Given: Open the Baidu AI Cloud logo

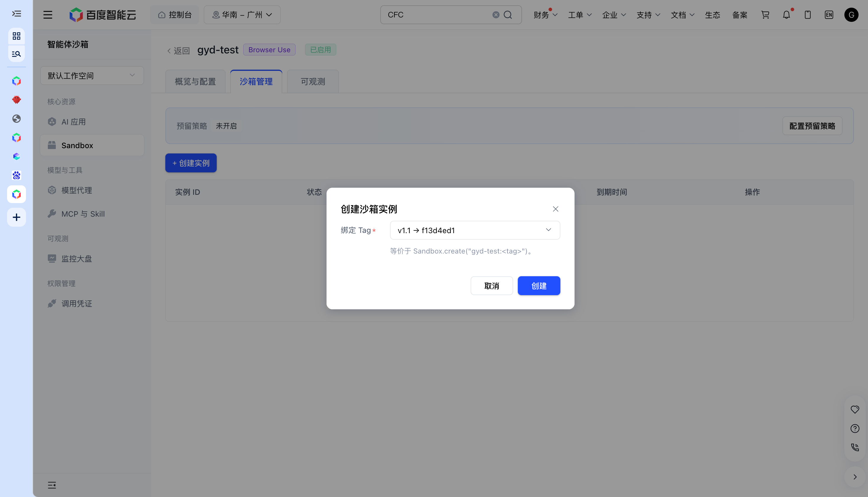Looking at the screenshot, I should tap(102, 15).
